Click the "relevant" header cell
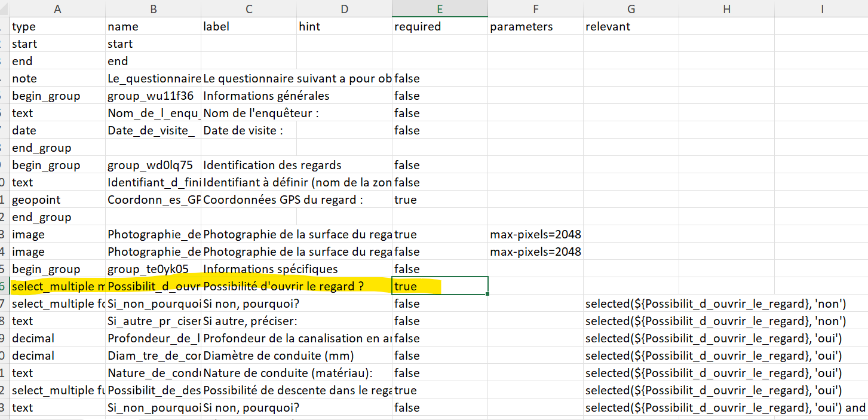This screenshot has width=868, height=420. [631, 26]
